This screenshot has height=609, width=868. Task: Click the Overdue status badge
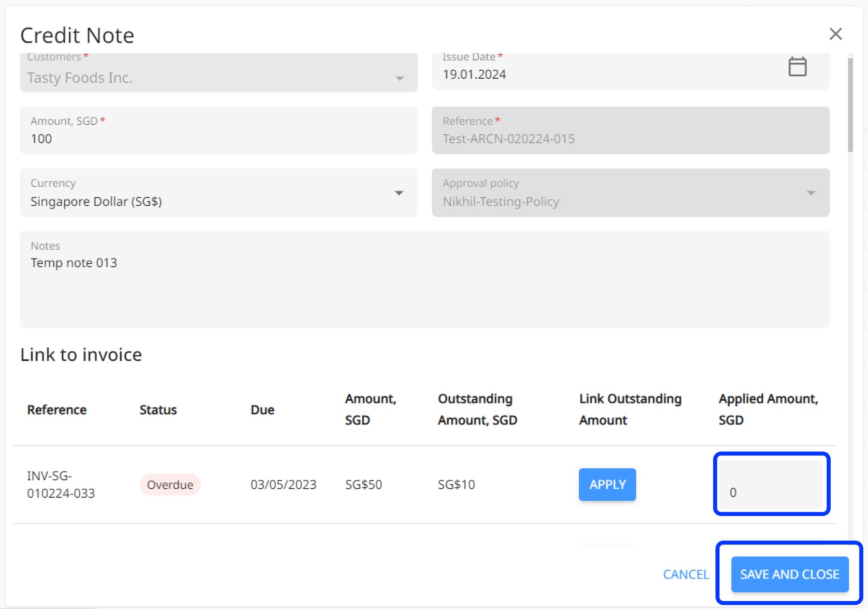[170, 484]
